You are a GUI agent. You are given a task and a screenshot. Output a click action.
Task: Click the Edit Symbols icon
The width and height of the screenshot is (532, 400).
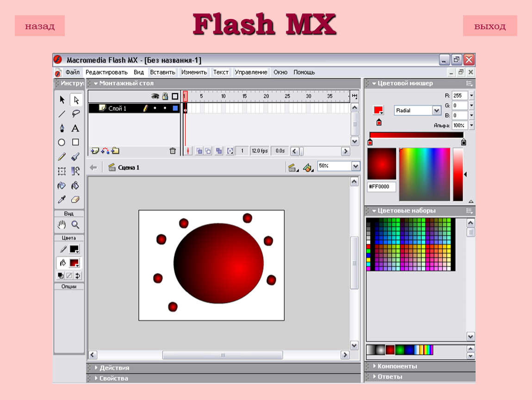point(307,168)
